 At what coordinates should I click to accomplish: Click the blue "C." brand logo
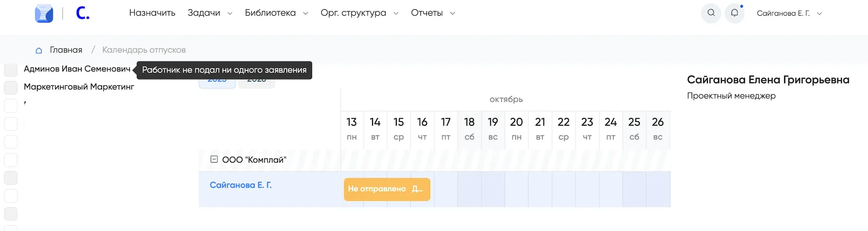(x=83, y=14)
